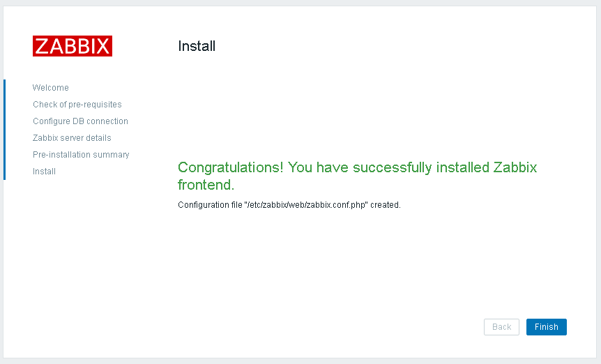Click the blue vertical step progress bar
This screenshot has width=601, height=364.
click(4, 129)
